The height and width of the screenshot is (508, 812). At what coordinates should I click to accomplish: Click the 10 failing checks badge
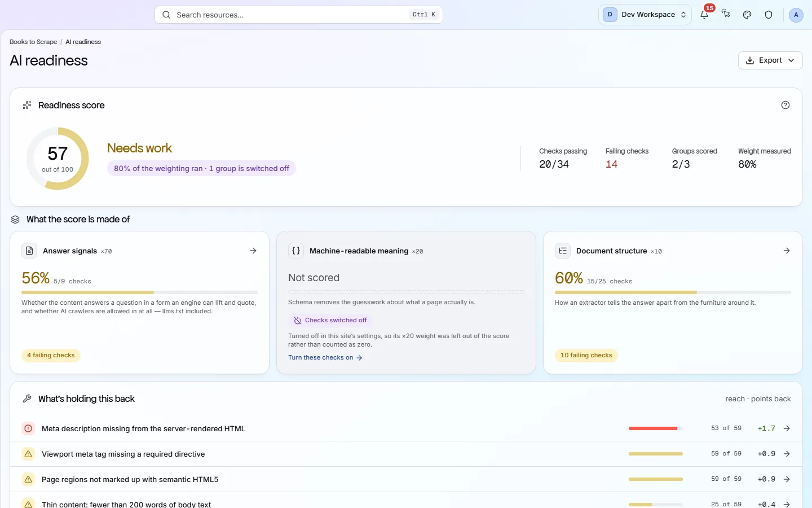(x=586, y=355)
